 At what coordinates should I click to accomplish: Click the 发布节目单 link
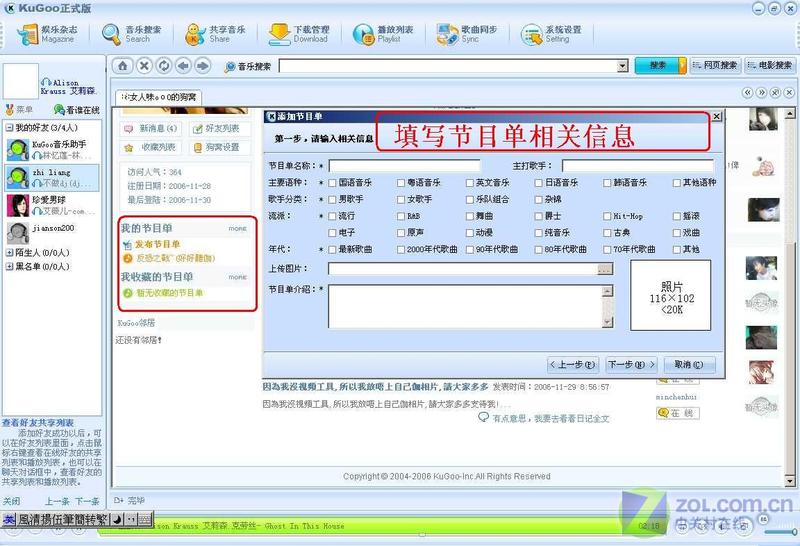pyautogui.click(x=157, y=244)
